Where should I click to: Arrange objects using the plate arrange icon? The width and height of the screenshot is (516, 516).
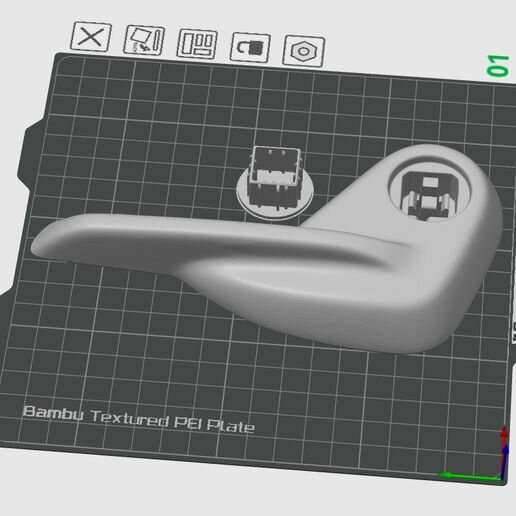click(197, 44)
